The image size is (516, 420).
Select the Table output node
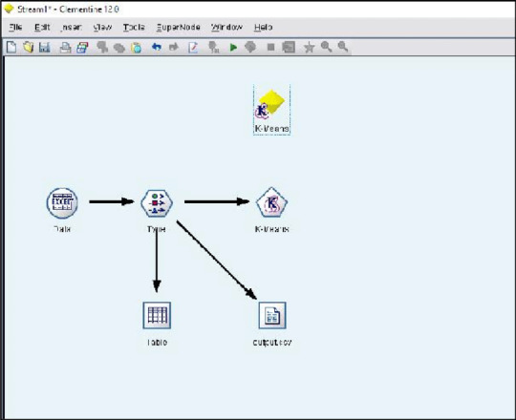pyautogui.click(x=157, y=315)
